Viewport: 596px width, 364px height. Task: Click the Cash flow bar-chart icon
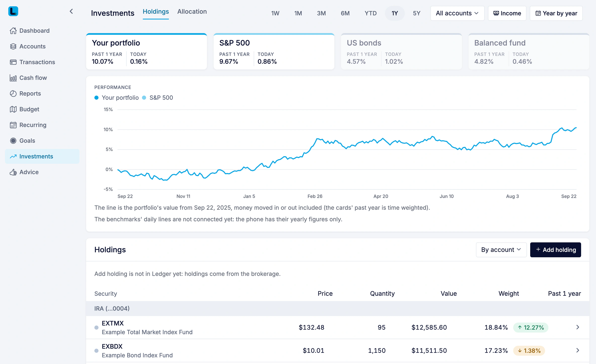[13, 78]
